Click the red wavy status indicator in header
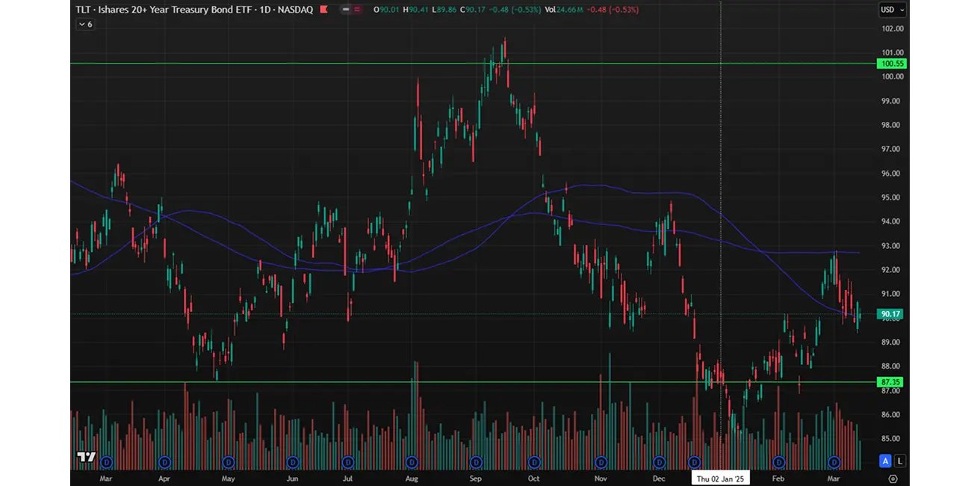 click(x=356, y=10)
